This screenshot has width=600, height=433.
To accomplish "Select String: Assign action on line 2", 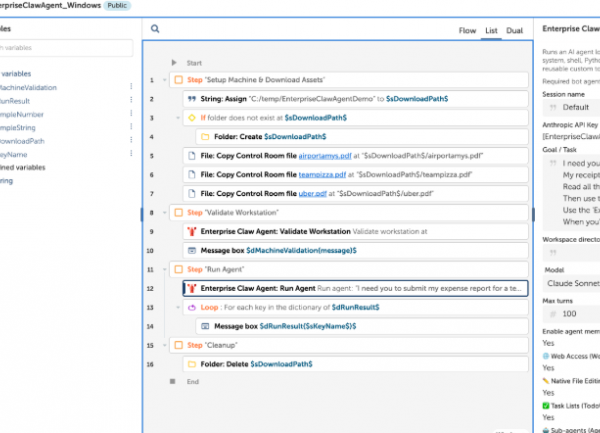I will click(x=355, y=99).
